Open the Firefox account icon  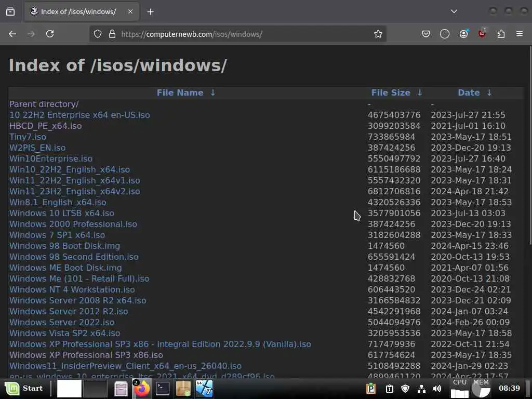[464, 34]
